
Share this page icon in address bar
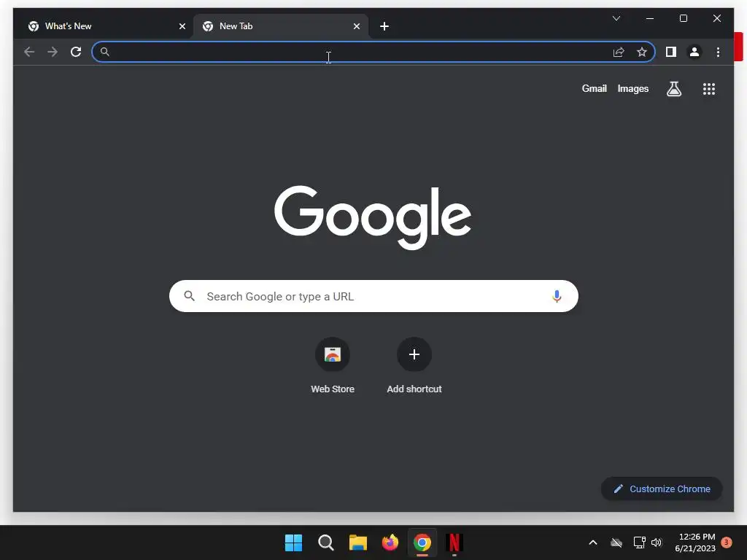click(619, 52)
